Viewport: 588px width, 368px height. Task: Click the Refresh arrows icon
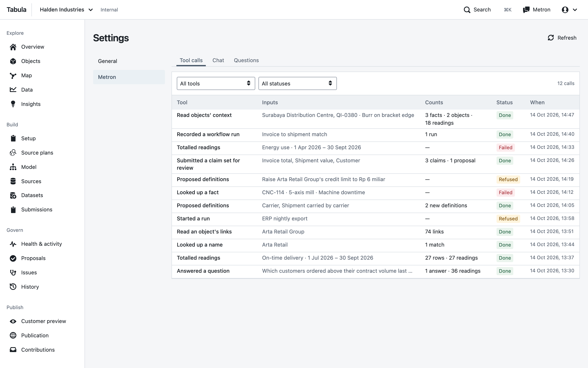coord(551,38)
